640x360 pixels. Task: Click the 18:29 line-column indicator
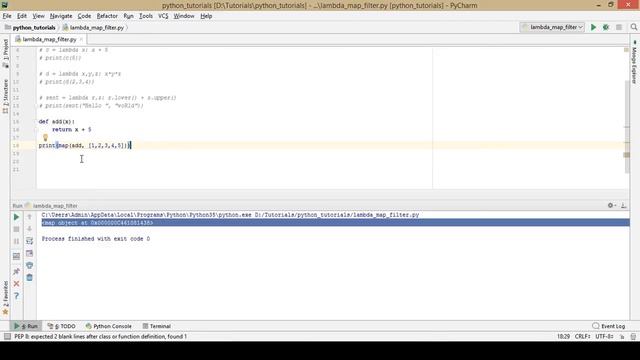(563, 337)
